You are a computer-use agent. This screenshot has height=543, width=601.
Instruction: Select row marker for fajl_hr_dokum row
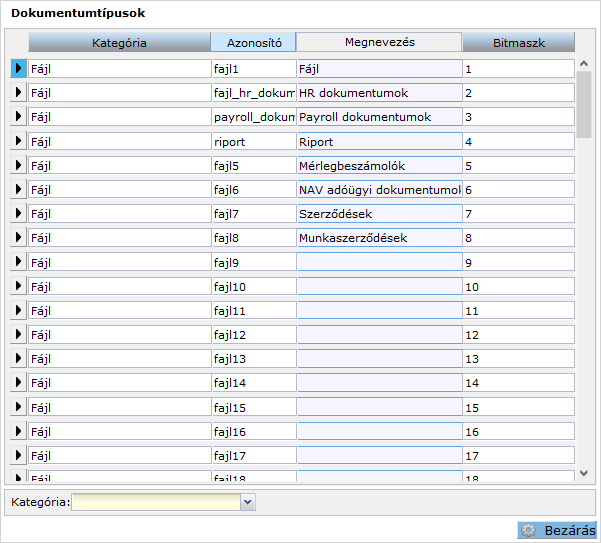pyautogui.click(x=18, y=93)
